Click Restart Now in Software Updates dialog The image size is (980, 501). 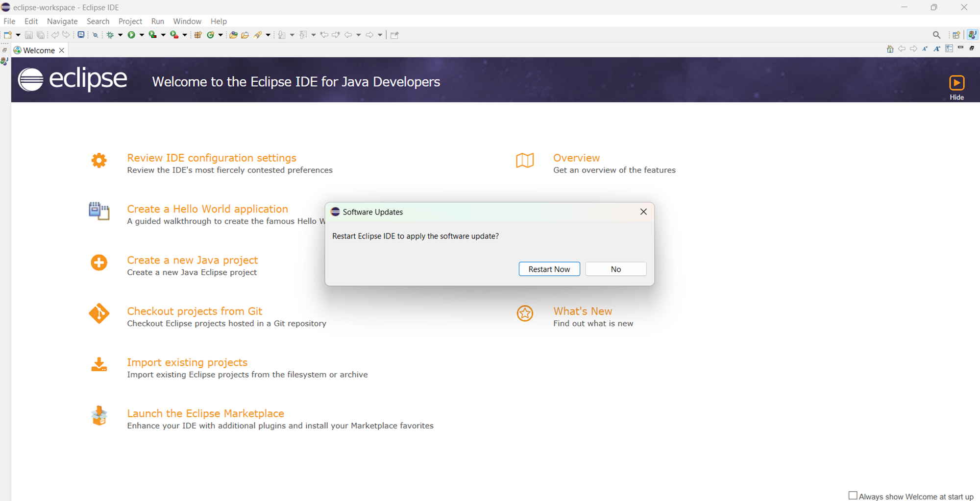tap(549, 269)
